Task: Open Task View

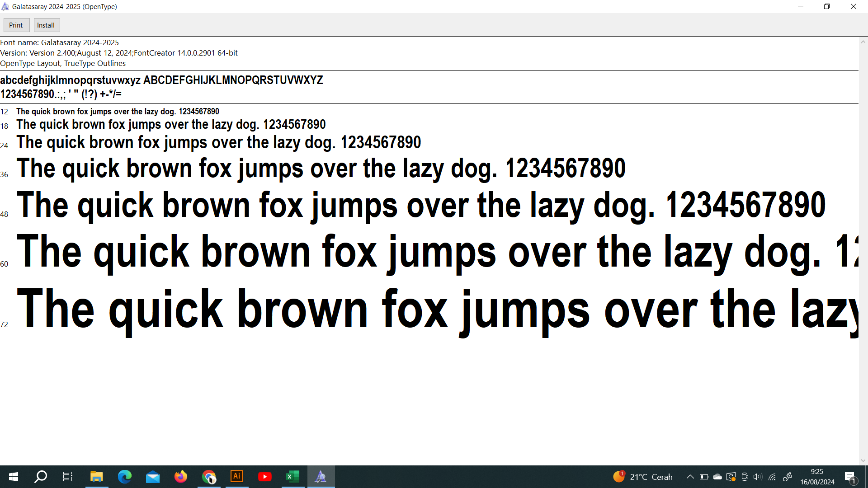Action: [x=68, y=477]
